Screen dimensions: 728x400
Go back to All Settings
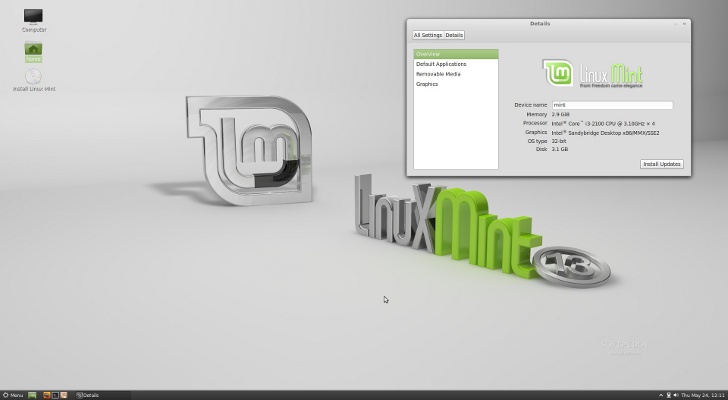coord(428,35)
